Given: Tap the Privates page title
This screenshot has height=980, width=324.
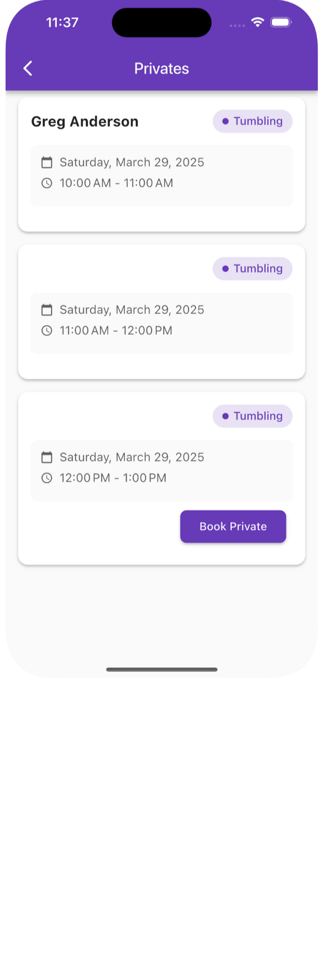Looking at the screenshot, I should (161, 68).
